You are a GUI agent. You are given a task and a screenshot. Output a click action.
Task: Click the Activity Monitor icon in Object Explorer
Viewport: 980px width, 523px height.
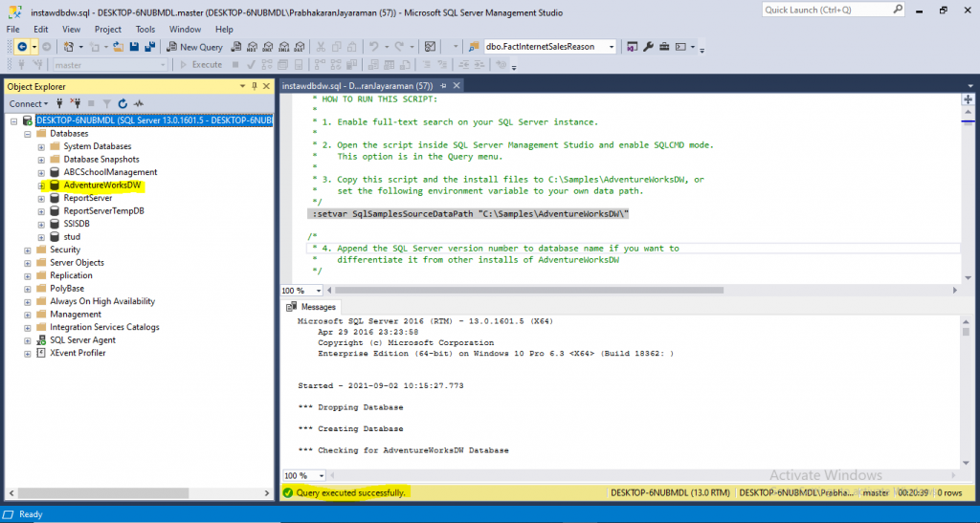pyautogui.click(x=139, y=103)
